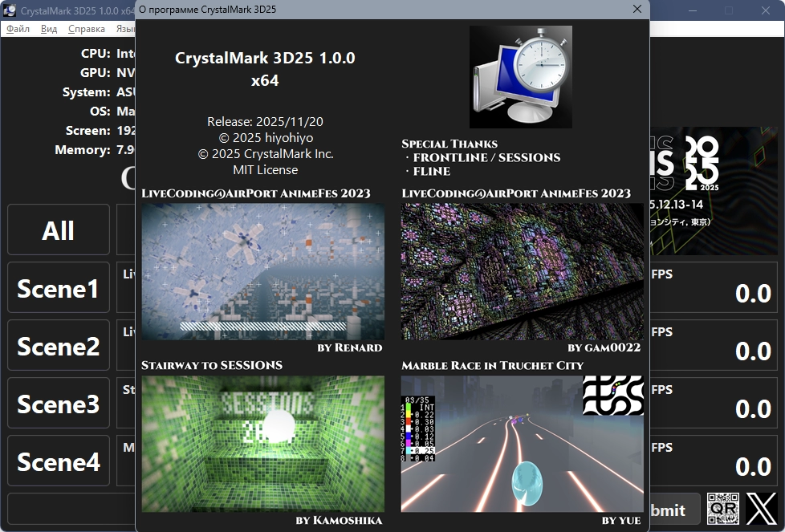Click the QR code icon in main window
This screenshot has width=785, height=532.
click(x=723, y=509)
